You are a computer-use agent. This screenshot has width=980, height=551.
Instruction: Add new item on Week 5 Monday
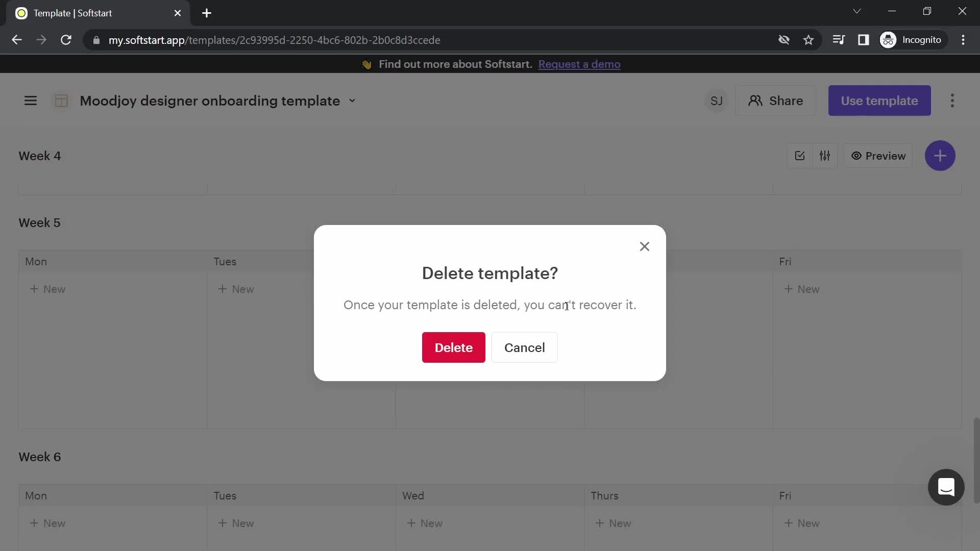point(47,289)
